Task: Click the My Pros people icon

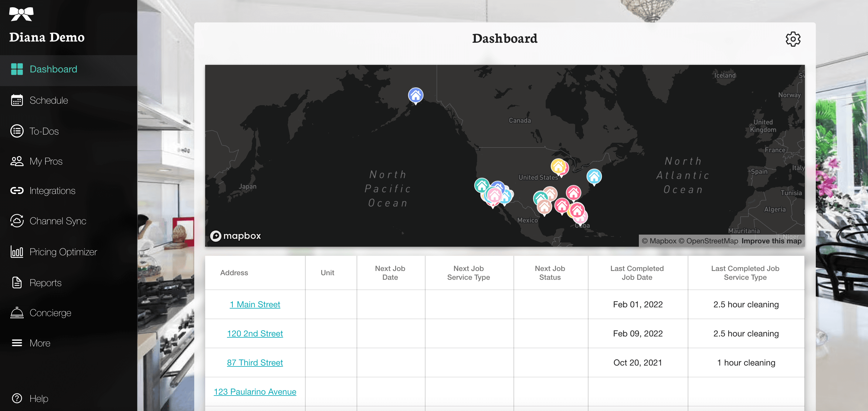Action: 16,161
